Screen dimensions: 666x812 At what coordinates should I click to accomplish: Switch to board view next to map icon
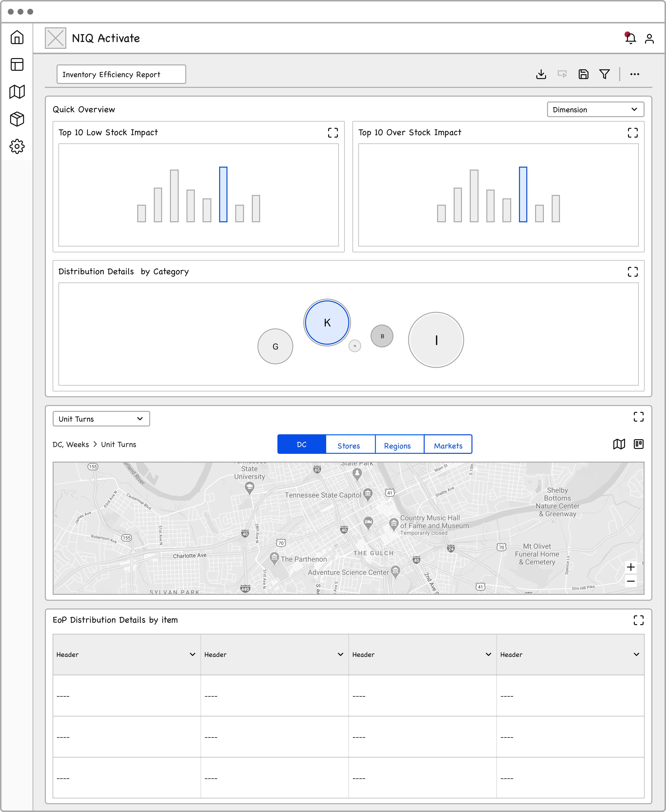638,444
